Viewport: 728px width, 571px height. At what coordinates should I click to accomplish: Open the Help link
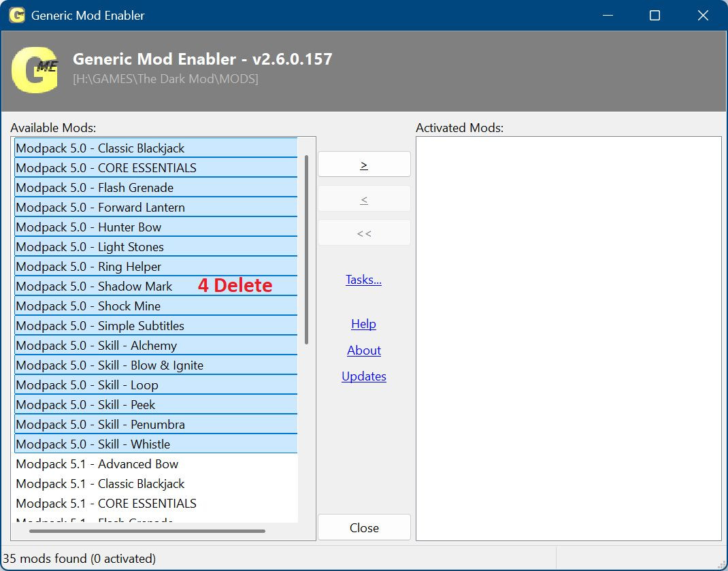pos(363,324)
